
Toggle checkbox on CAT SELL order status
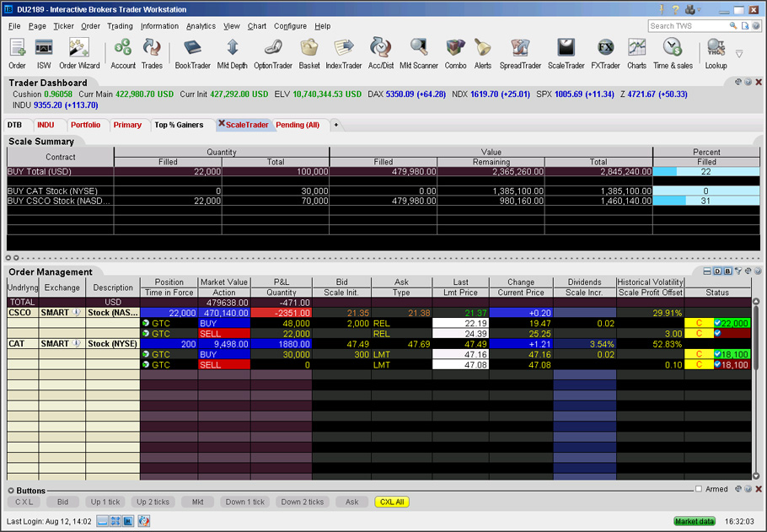tap(717, 364)
